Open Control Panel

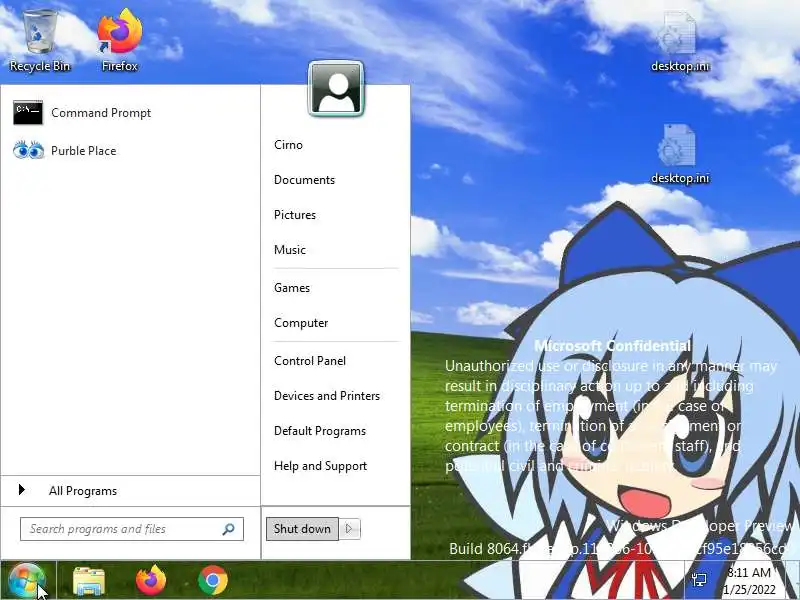click(310, 361)
